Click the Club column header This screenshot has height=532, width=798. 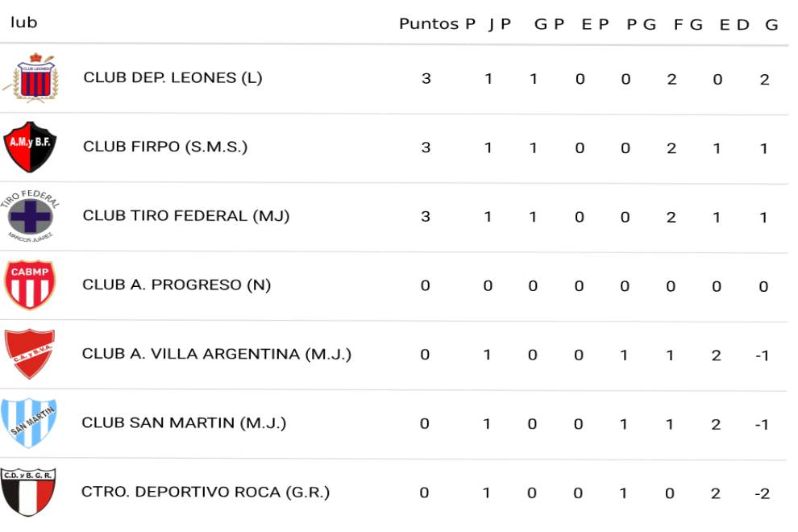click(23, 23)
